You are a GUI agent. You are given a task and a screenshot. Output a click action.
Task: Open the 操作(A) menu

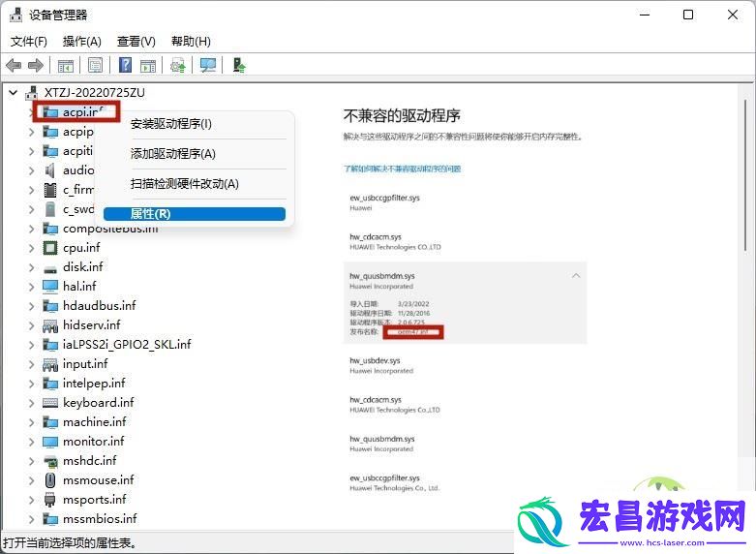coord(82,42)
